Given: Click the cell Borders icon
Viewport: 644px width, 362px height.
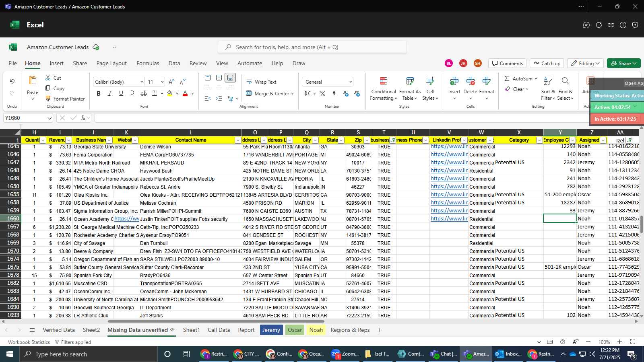Looking at the screenshot, I should click(155, 93).
